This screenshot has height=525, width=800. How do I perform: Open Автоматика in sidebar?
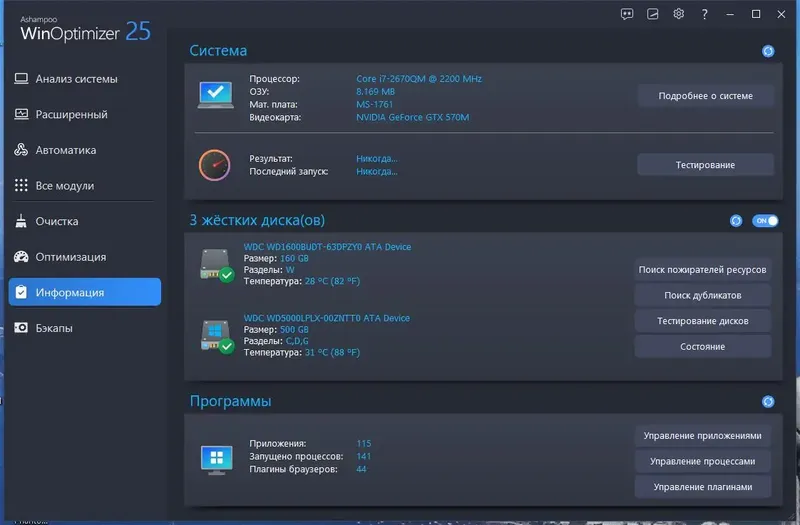[84, 150]
